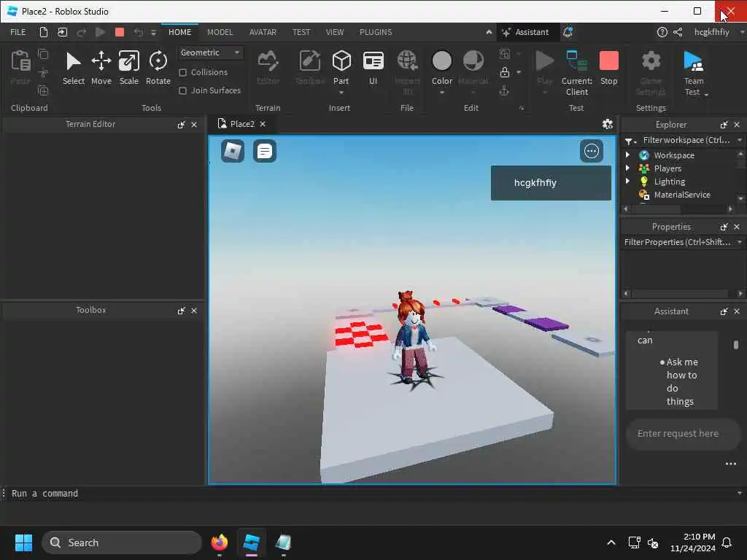
Task: Open the Terrain Editor tool
Action: 268,68
